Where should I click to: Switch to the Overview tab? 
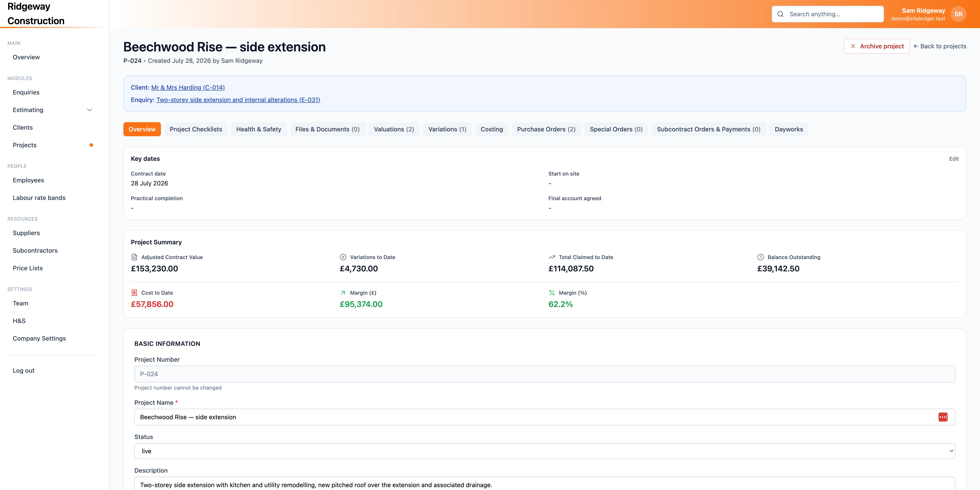[x=142, y=129]
